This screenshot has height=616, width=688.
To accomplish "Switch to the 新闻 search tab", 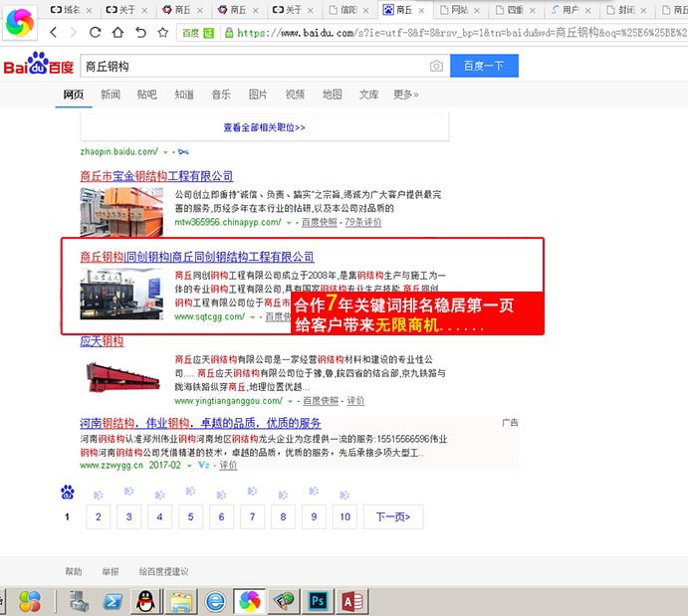I will pyautogui.click(x=111, y=95).
